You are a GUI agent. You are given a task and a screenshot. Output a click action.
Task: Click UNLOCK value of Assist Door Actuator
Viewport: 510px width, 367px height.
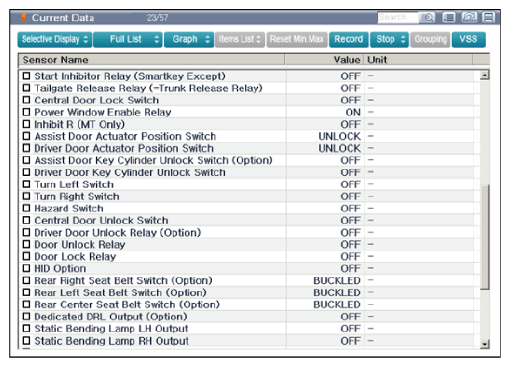click(340, 136)
